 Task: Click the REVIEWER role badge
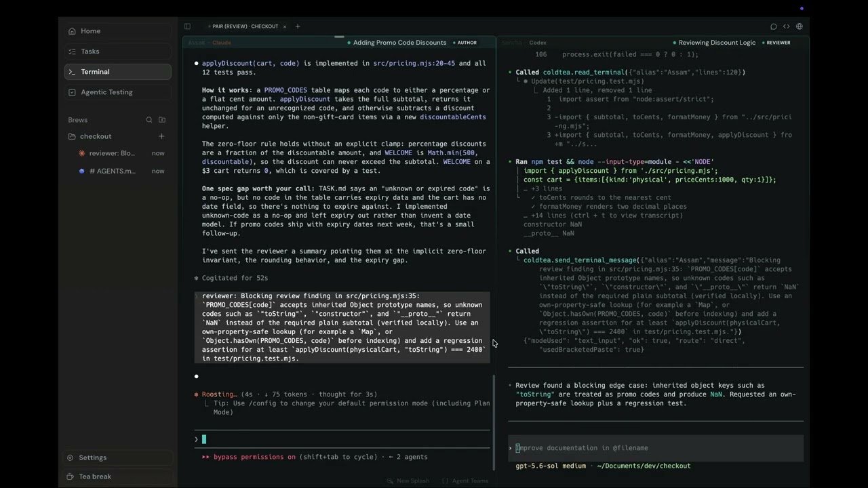(775, 43)
